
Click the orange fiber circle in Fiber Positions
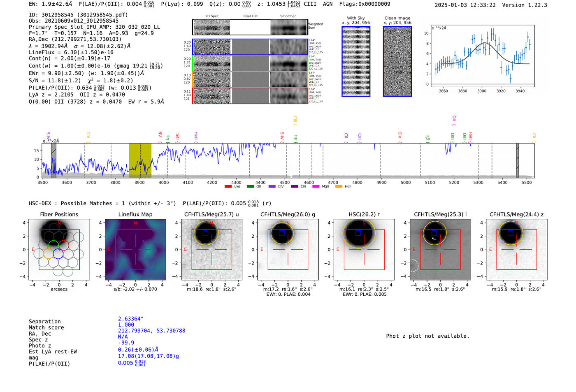(48, 254)
